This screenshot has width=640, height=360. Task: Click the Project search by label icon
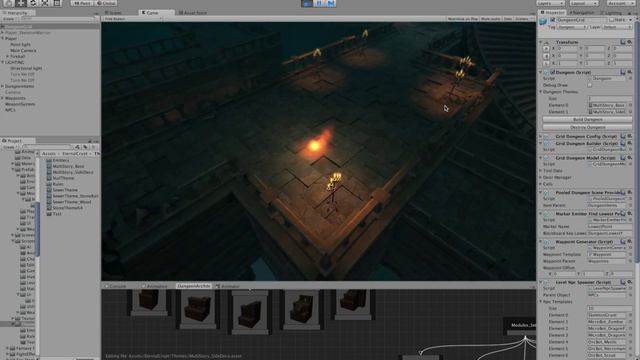pyautogui.click(x=86, y=147)
